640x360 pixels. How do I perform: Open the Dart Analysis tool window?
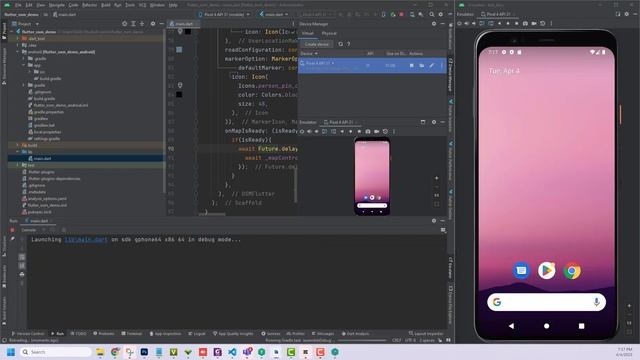[x=355, y=333]
